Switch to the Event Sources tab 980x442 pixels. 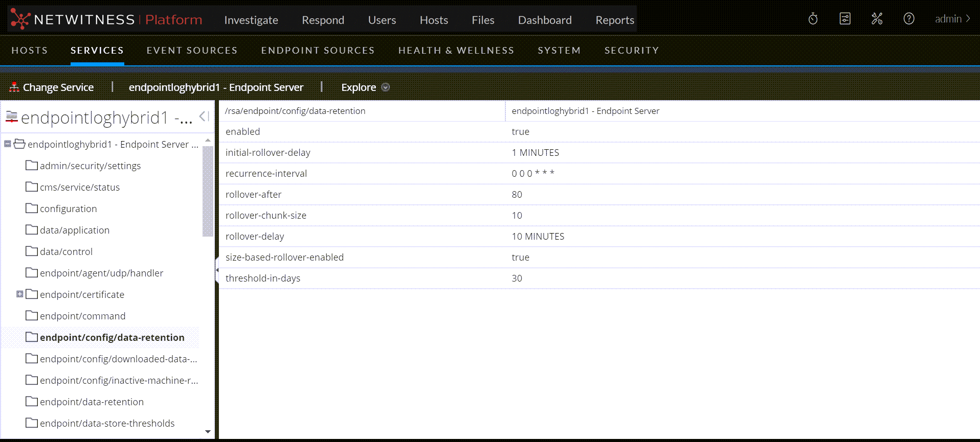(192, 51)
